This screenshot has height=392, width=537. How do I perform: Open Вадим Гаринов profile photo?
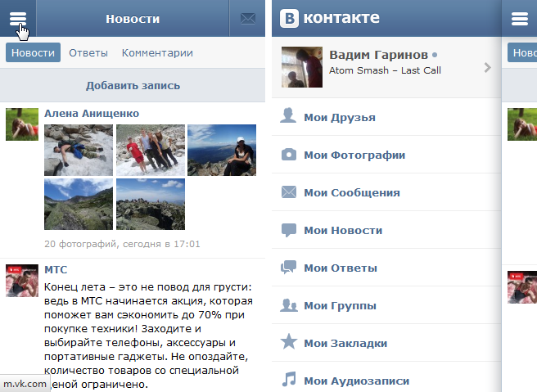pos(302,67)
